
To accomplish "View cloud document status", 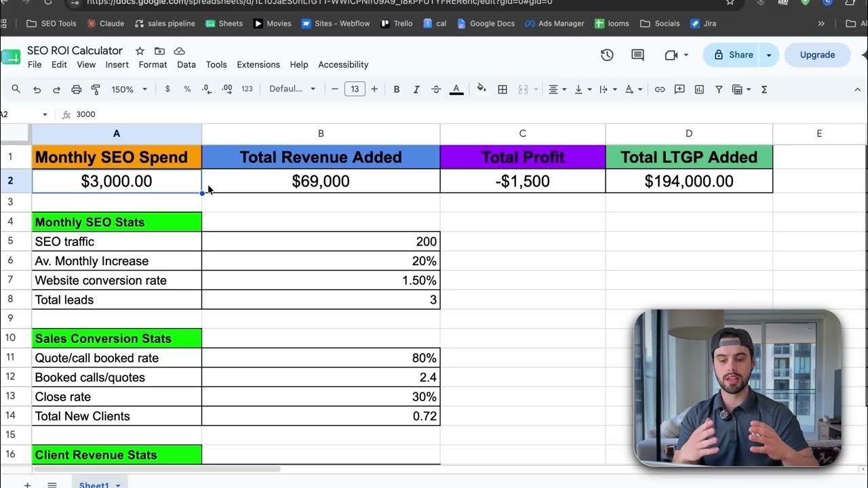I will coord(179,51).
